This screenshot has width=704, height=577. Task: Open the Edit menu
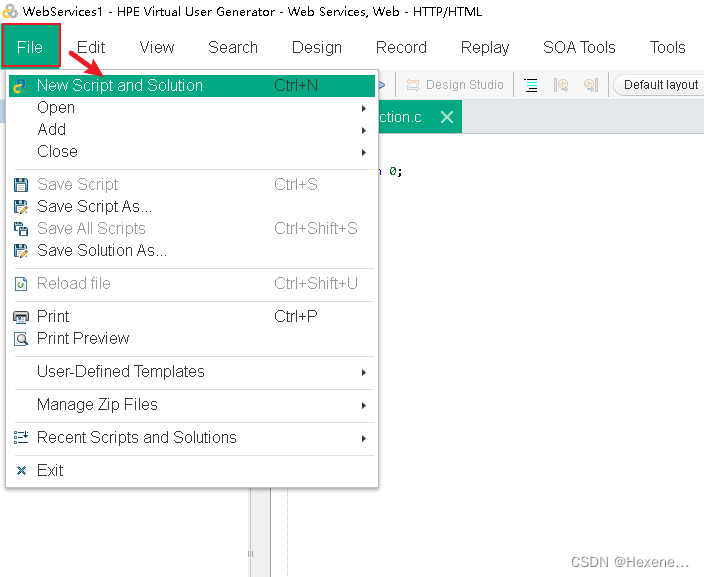click(91, 47)
